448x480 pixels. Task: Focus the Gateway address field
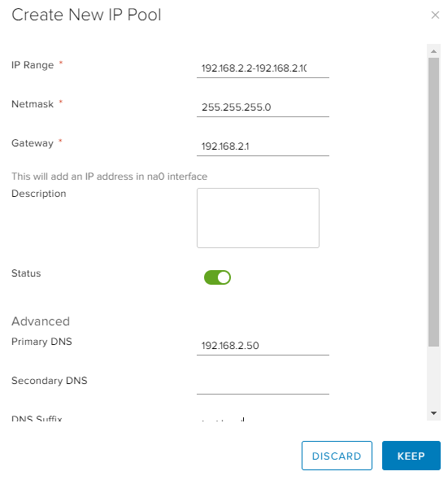click(x=263, y=146)
